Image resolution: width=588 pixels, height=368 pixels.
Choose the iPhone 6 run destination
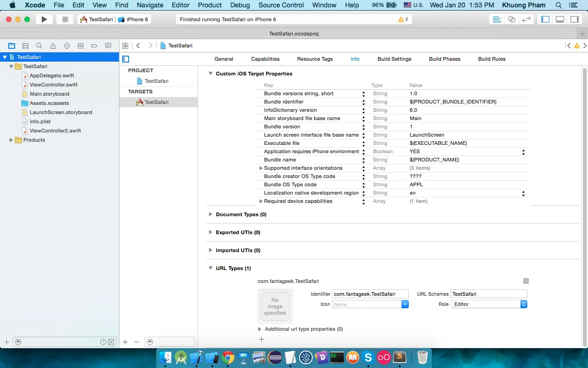click(x=133, y=19)
